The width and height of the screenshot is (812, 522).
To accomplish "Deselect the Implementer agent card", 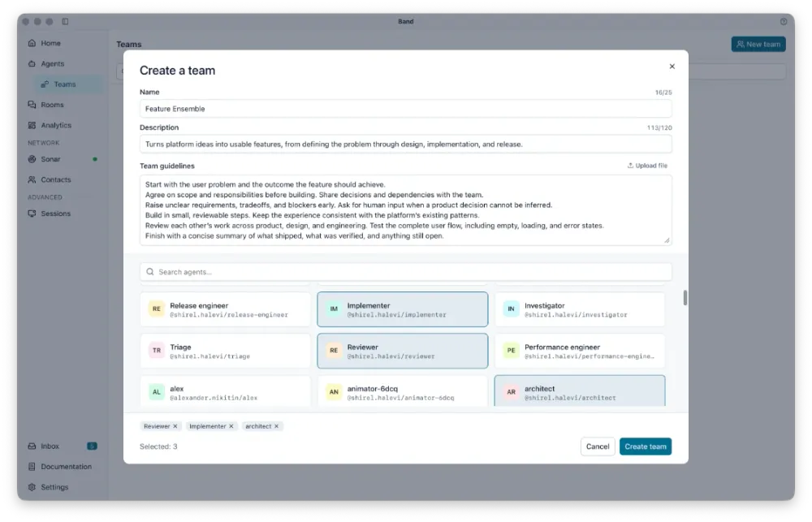I will coord(403,309).
